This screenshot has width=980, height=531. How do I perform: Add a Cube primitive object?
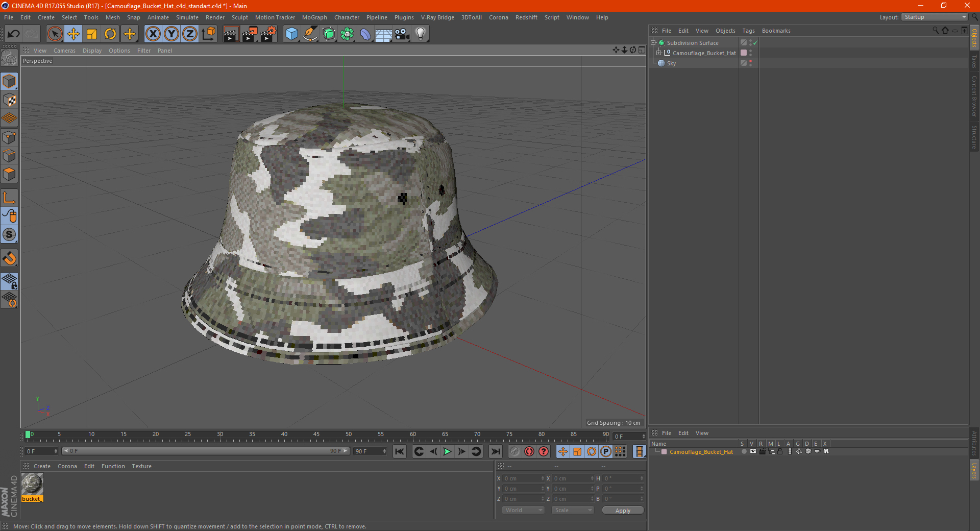[x=291, y=34]
